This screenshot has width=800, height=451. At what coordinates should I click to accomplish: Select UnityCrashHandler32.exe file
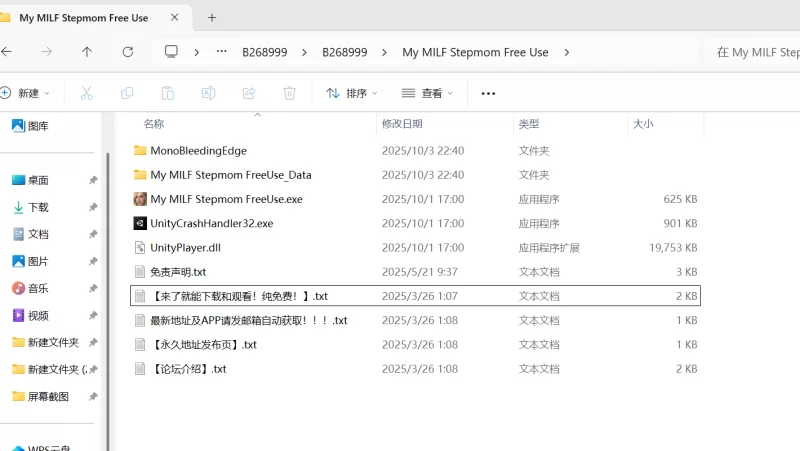click(x=415, y=223)
